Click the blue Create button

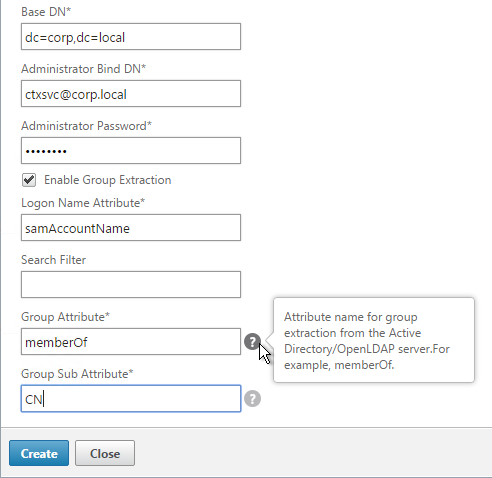(x=39, y=453)
